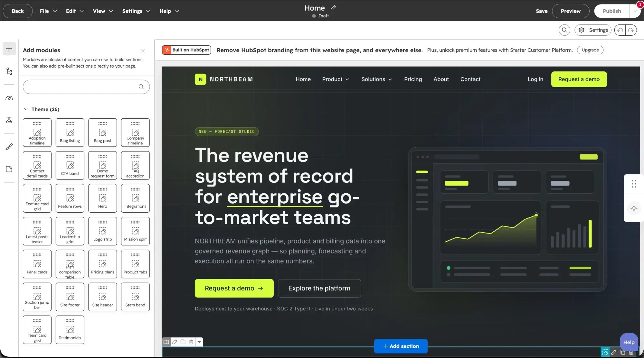This screenshot has width=644, height=358.
Task: Open the File menu
Action: coord(48,11)
